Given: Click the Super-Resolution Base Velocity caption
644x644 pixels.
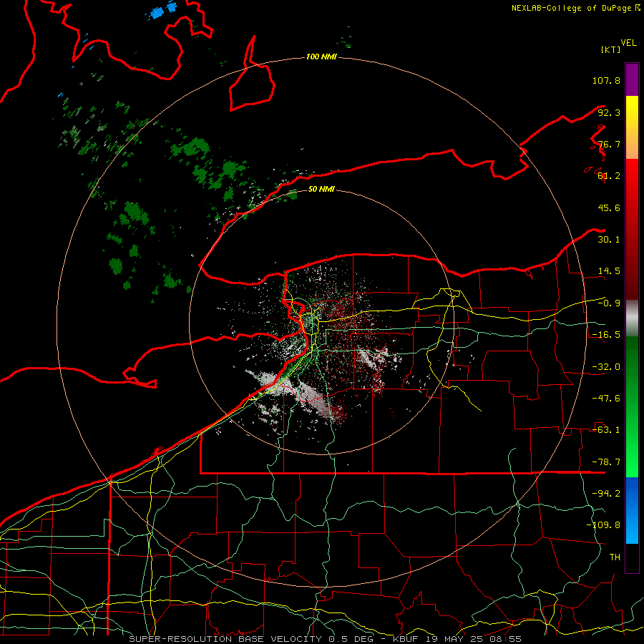Looking at the screenshot, I should pyautogui.click(x=326, y=639).
